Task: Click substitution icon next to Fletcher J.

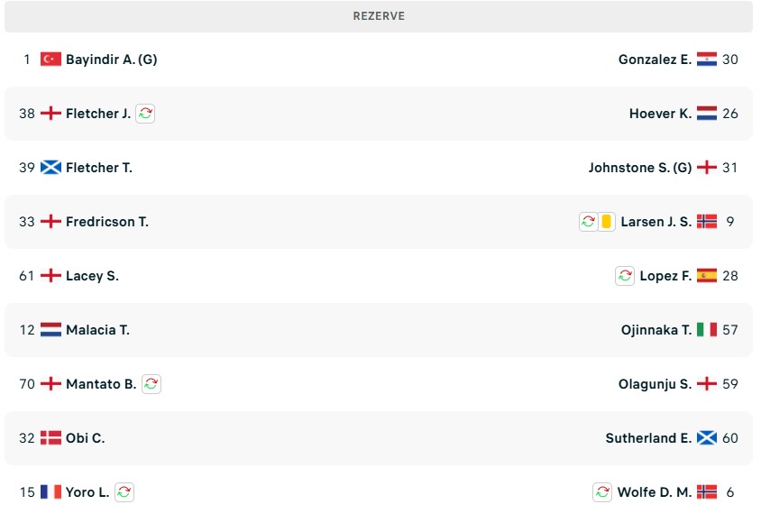Action: point(145,114)
